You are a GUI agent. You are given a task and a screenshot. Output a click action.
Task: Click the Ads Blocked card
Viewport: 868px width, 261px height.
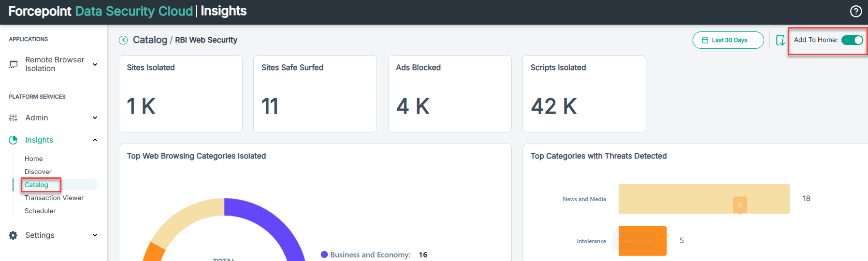[x=450, y=94]
